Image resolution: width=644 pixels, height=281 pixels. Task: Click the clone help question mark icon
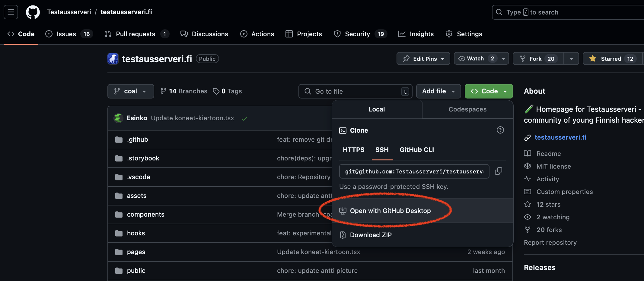point(500,130)
